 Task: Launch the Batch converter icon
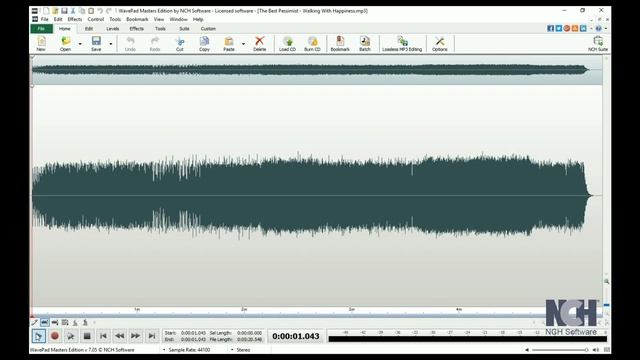pyautogui.click(x=364, y=44)
